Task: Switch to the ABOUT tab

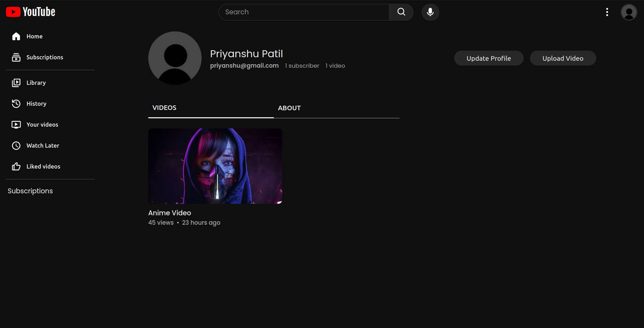Action: click(289, 108)
